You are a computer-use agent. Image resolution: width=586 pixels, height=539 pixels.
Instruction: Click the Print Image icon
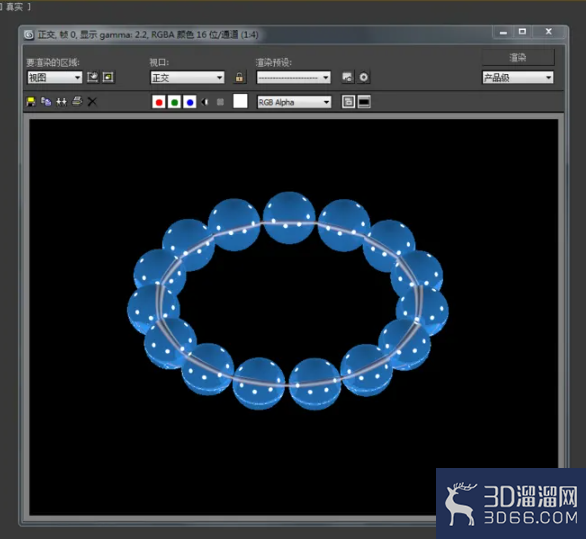[77, 101]
